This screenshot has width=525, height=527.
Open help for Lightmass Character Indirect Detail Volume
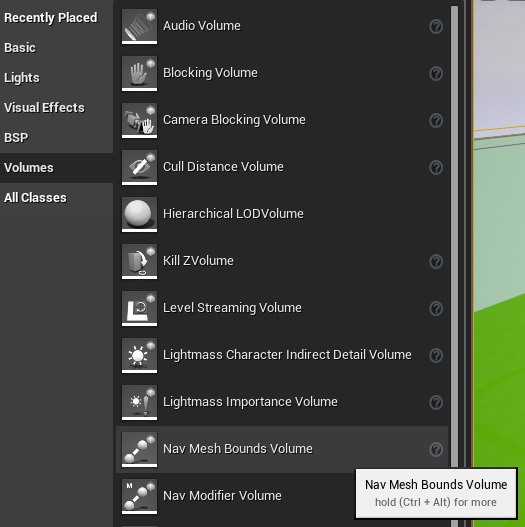[436, 355]
